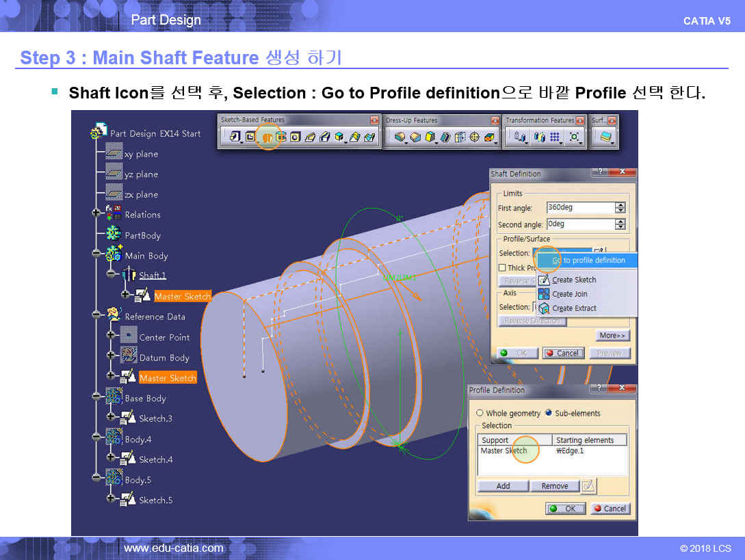Click the Hole icon in Sketch-Based toolbar

coord(295,137)
